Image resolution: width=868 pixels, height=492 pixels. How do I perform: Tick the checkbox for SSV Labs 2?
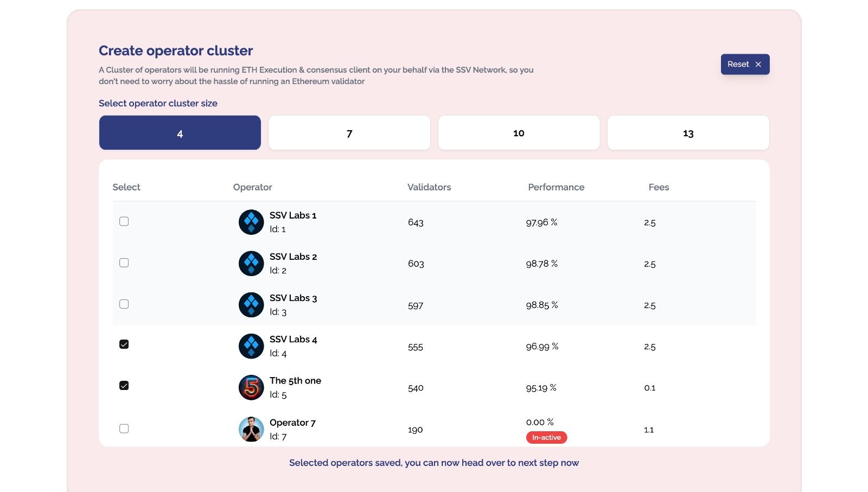point(124,263)
